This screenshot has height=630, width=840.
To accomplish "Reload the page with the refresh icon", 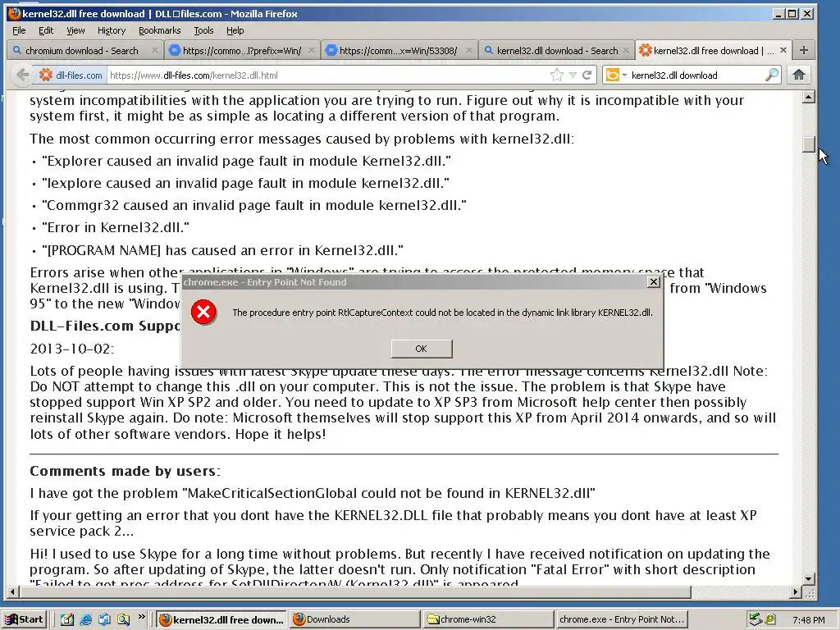I will tap(587, 75).
